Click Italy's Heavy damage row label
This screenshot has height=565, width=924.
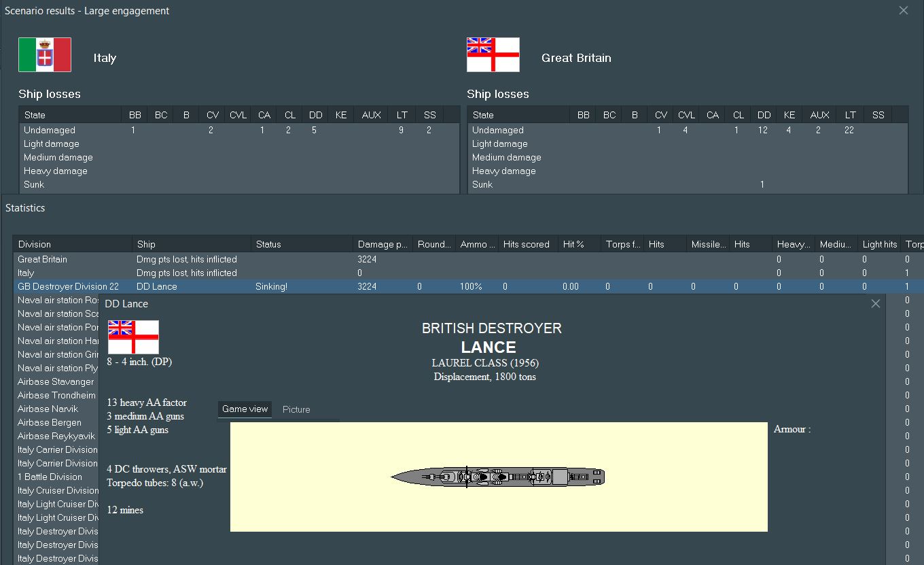(56, 171)
